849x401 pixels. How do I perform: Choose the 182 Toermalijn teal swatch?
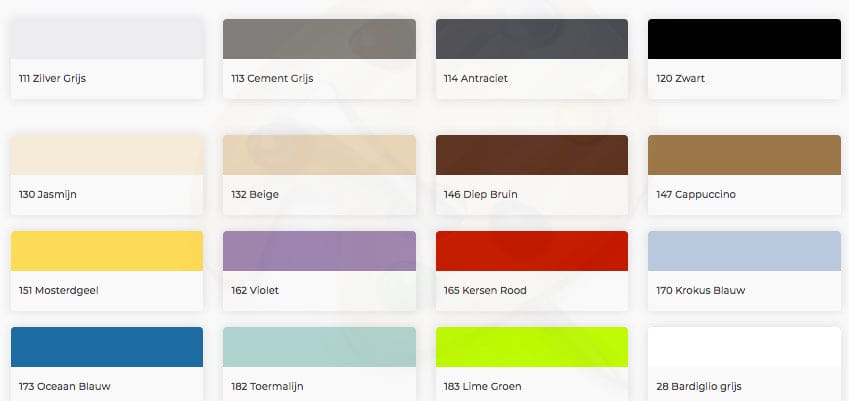[319, 347]
